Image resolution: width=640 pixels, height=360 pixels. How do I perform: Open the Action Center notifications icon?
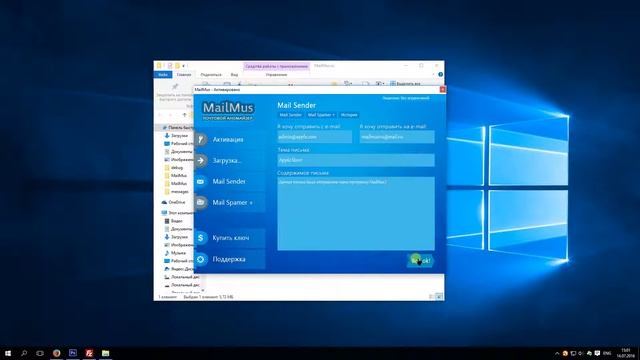pyautogui.click(x=598, y=353)
